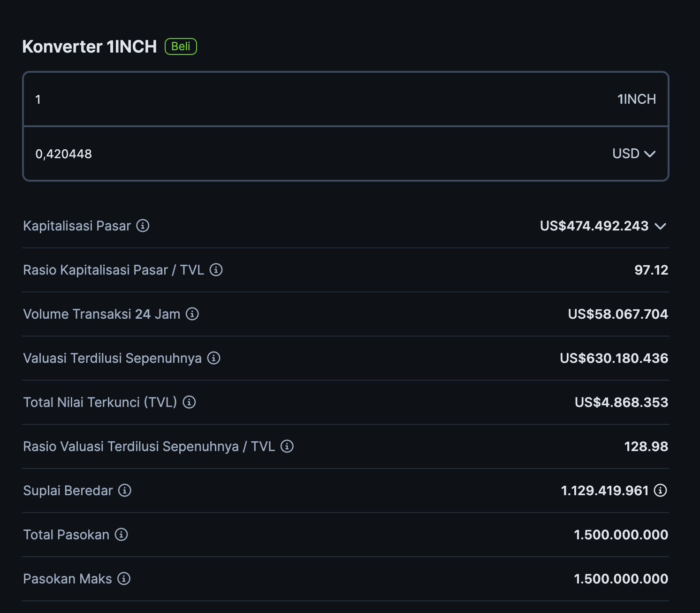The width and height of the screenshot is (700, 613).
Task: Click the Total Pasokan label
Action: coord(66,535)
